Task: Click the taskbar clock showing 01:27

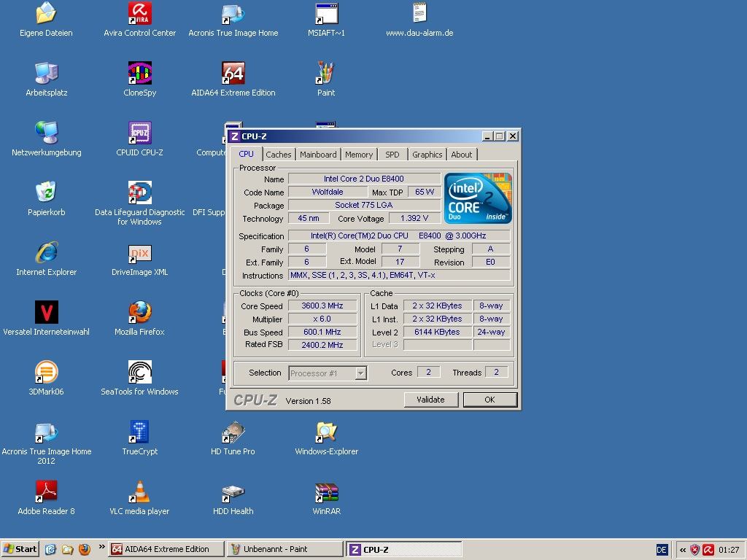Action: (729, 550)
